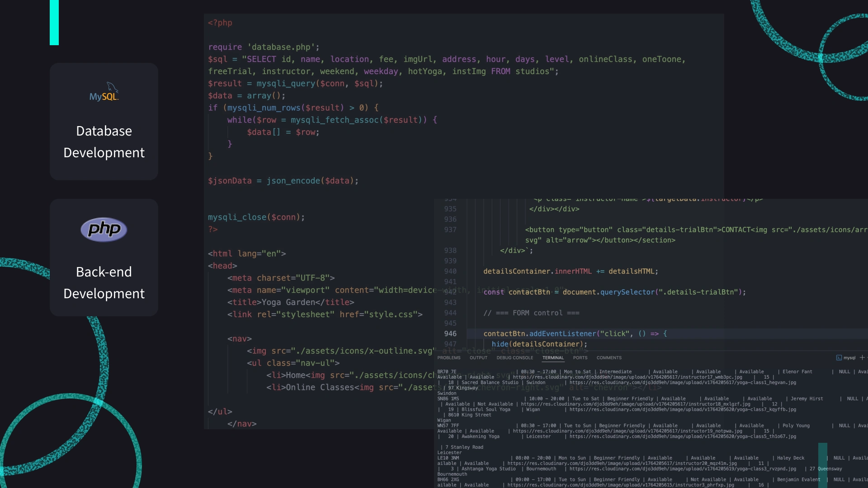Switch to the OUTPUT tab
The image size is (868, 488).
(x=478, y=358)
